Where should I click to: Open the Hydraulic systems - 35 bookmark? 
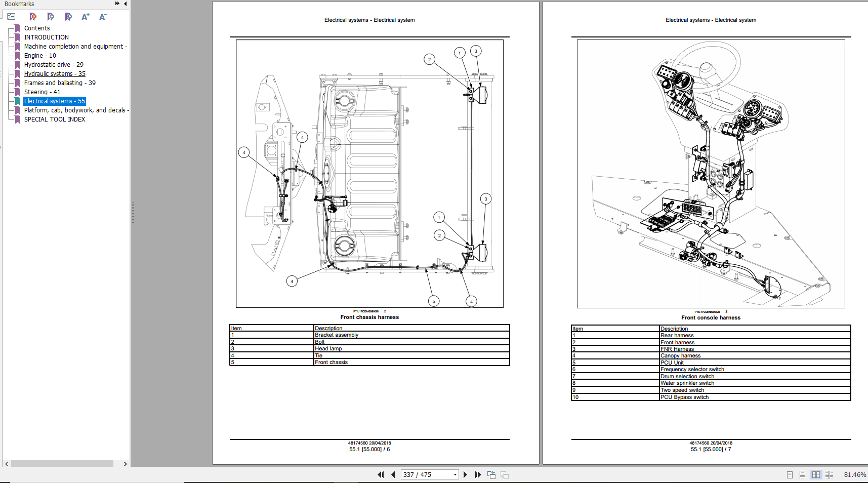click(54, 73)
